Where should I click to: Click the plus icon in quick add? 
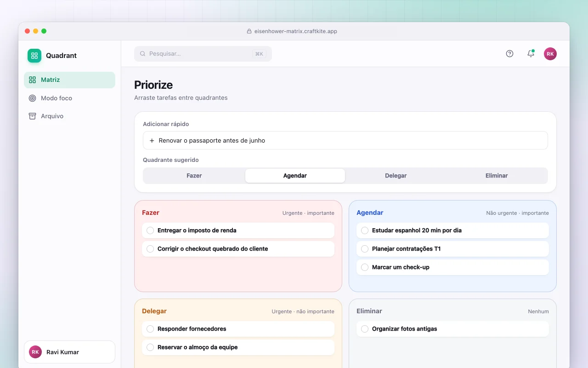[x=152, y=140]
